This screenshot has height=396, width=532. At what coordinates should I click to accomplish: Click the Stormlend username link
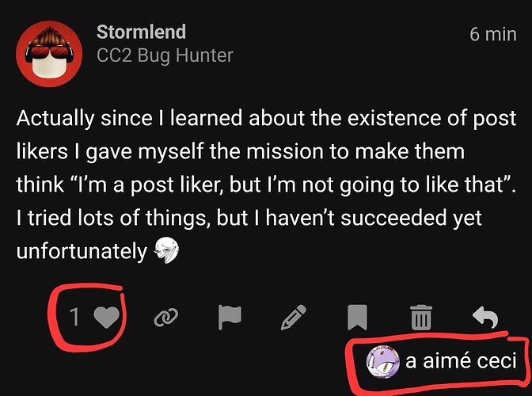coord(141,32)
